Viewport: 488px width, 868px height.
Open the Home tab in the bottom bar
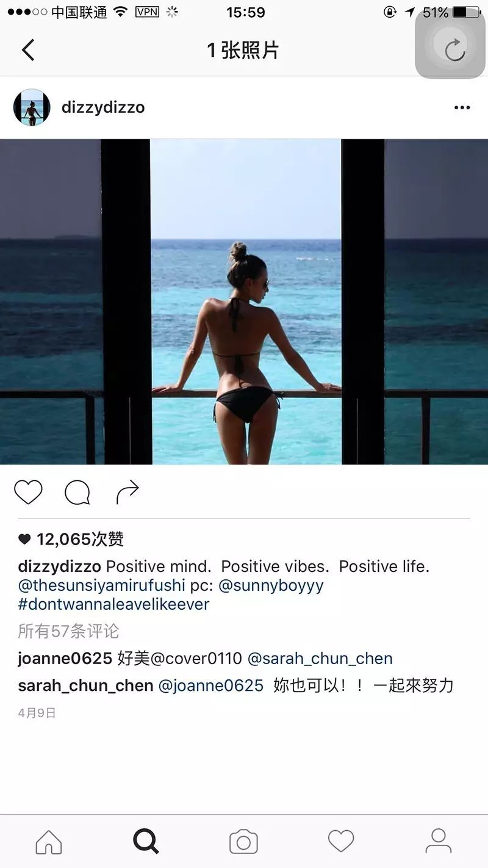pyautogui.click(x=49, y=842)
